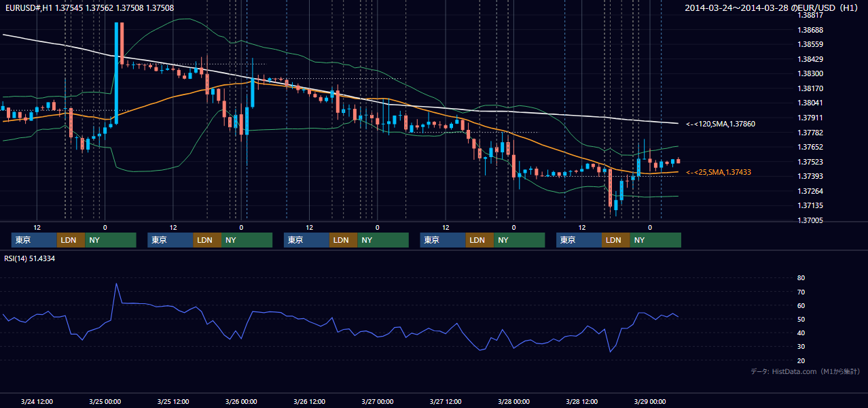Click the 3/26 12:00 date label
The image size is (868, 408).
[309, 401]
